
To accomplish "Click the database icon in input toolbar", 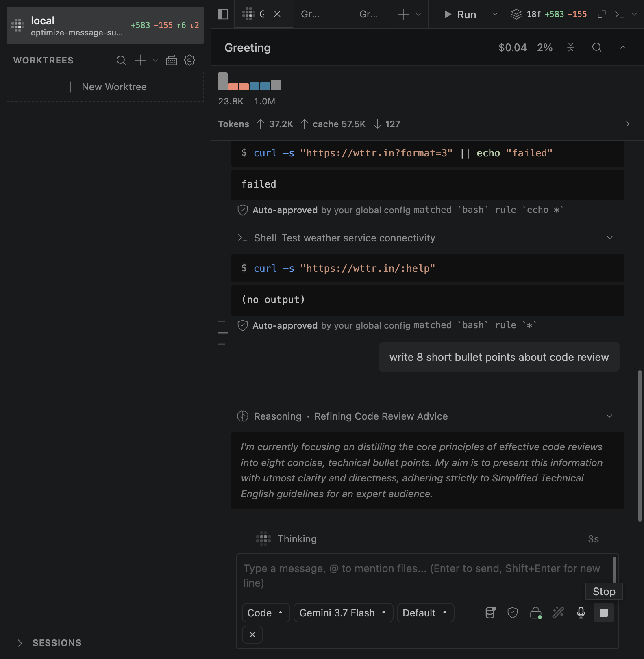I will 490,613.
